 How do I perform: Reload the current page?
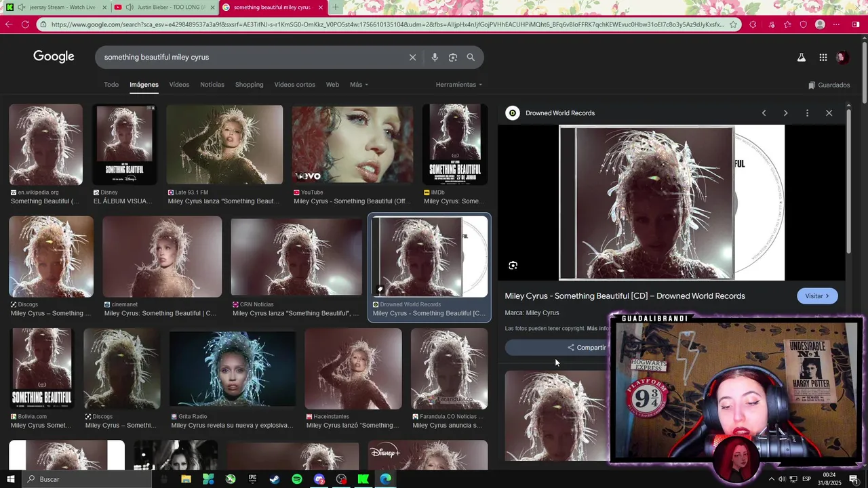click(x=25, y=24)
